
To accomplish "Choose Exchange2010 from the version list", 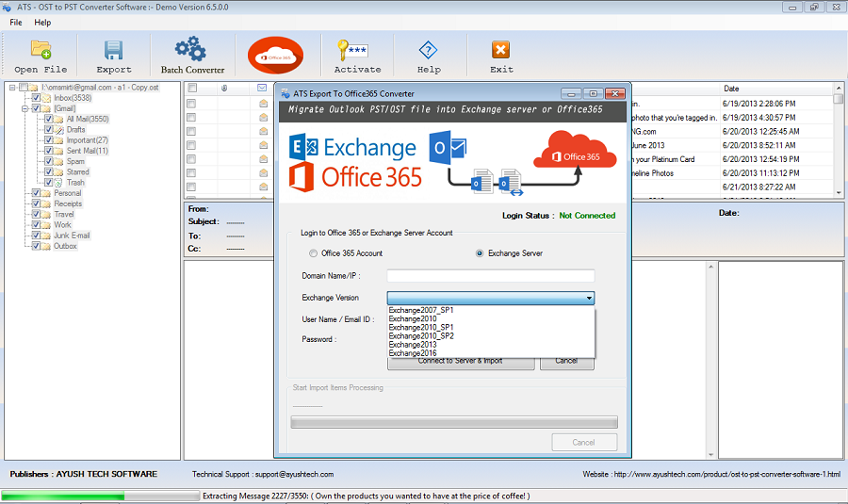I will pyautogui.click(x=491, y=319).
